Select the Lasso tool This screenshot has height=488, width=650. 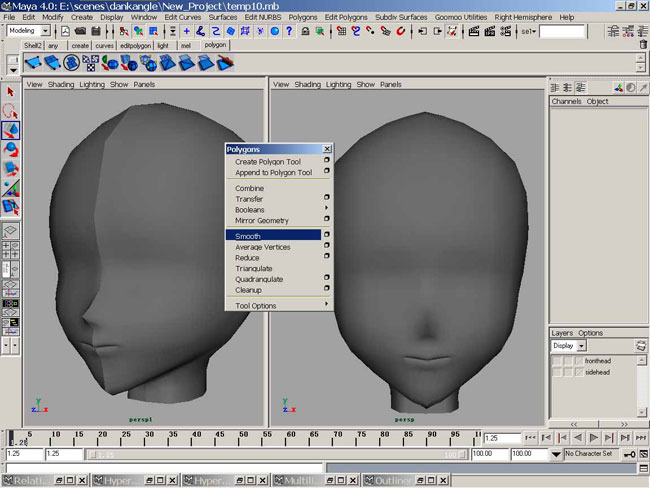tap(11, 111)
